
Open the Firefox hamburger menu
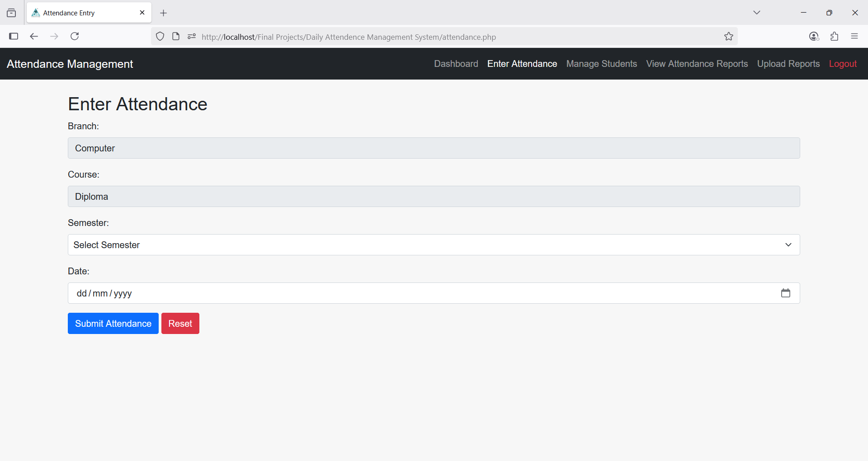(x=854, y=37)
